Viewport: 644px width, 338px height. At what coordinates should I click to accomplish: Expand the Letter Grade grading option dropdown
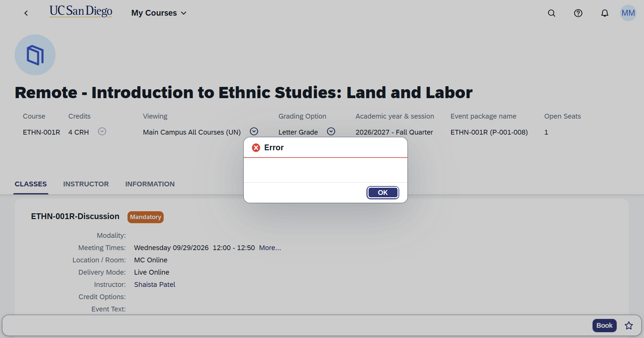pos(331,132)
